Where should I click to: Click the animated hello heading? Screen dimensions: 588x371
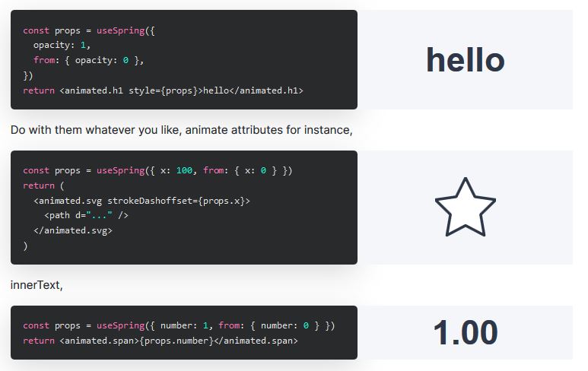tap(466, 60)
